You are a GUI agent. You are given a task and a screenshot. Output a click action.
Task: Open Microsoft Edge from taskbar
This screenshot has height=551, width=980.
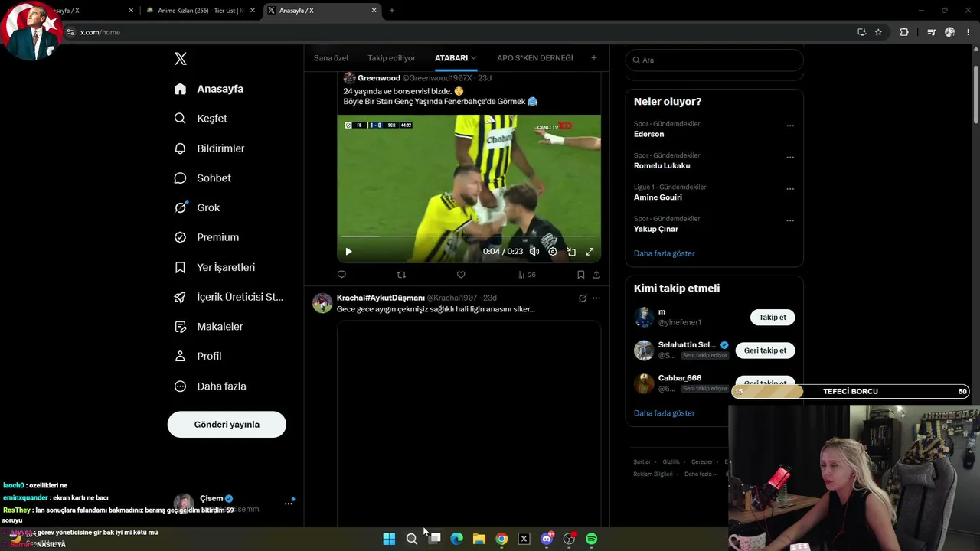coord(457,539)
